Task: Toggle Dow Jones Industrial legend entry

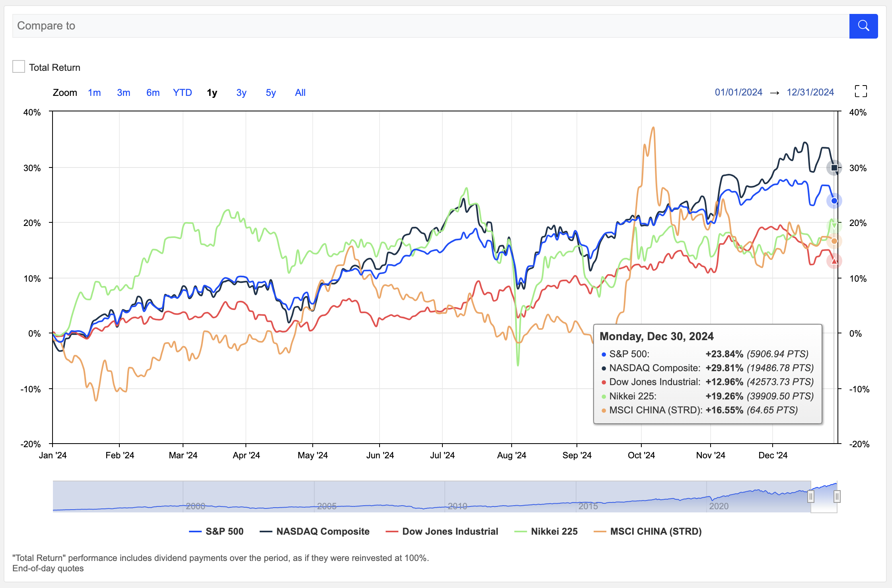Action: [x=442, y=532]
